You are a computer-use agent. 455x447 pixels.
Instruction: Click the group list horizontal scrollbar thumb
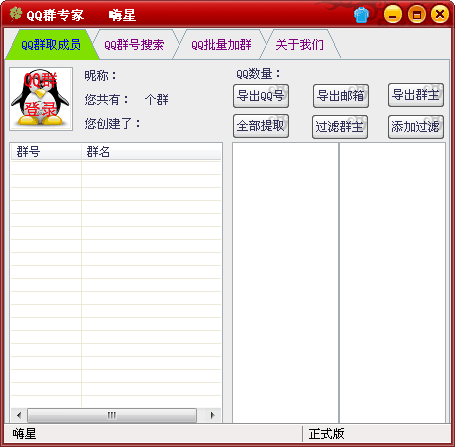tap(112, 415)
